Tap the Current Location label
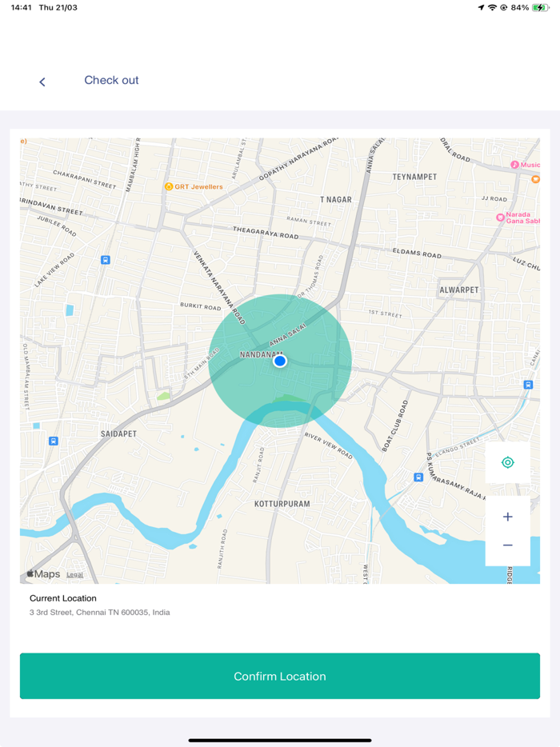 click(x=63, y=598)
